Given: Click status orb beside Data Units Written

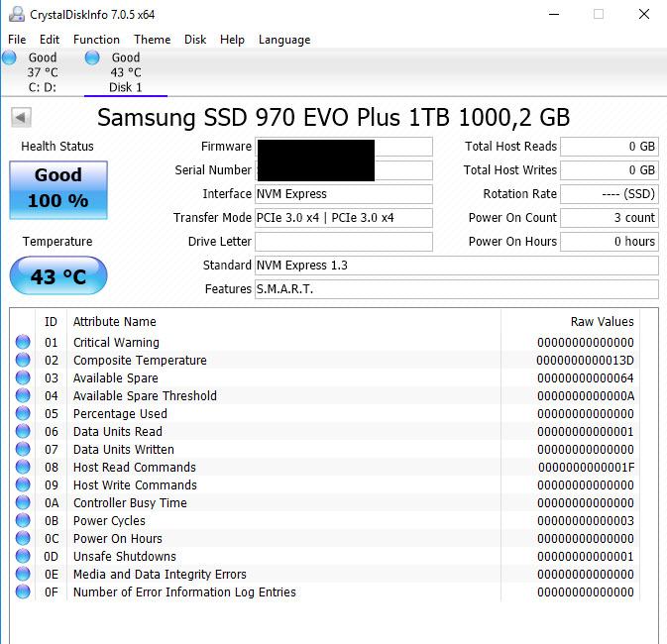Looking at the screenshot, I should click(23, 449).
